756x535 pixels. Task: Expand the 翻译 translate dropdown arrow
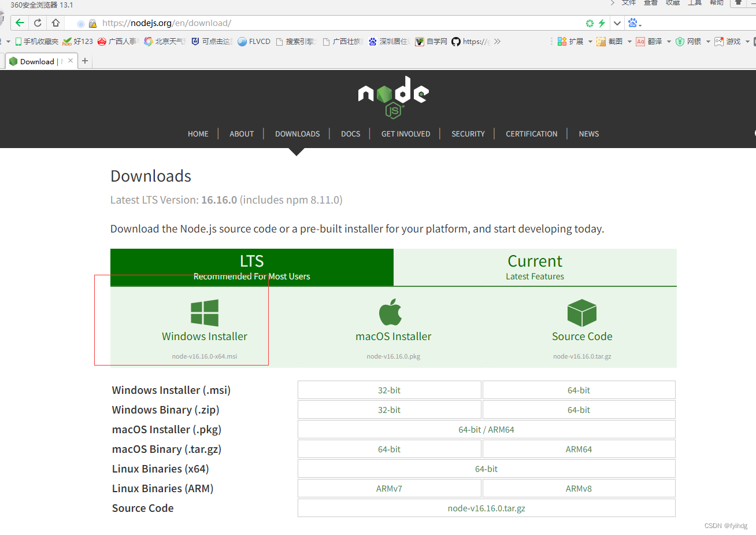[669, 42]
